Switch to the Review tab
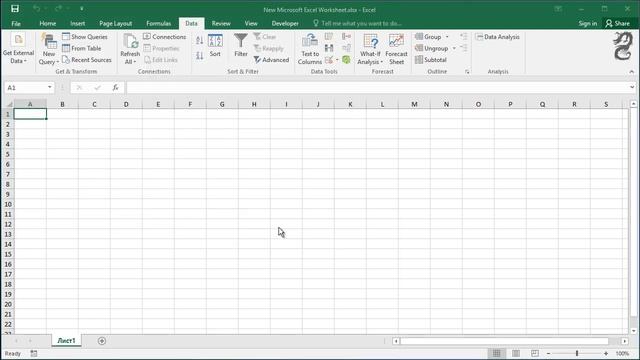This screenshot has height=360, width=640. tap(221, 23)
